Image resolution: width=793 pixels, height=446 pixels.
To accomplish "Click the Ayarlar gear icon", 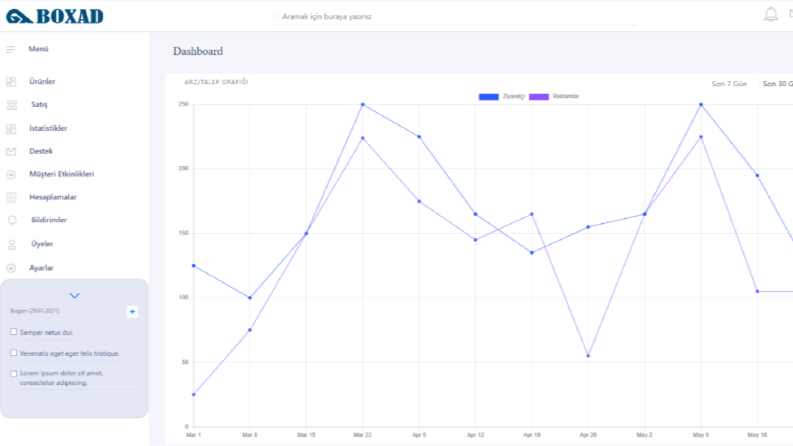I will pyautogui.click(x=11, y=268).
